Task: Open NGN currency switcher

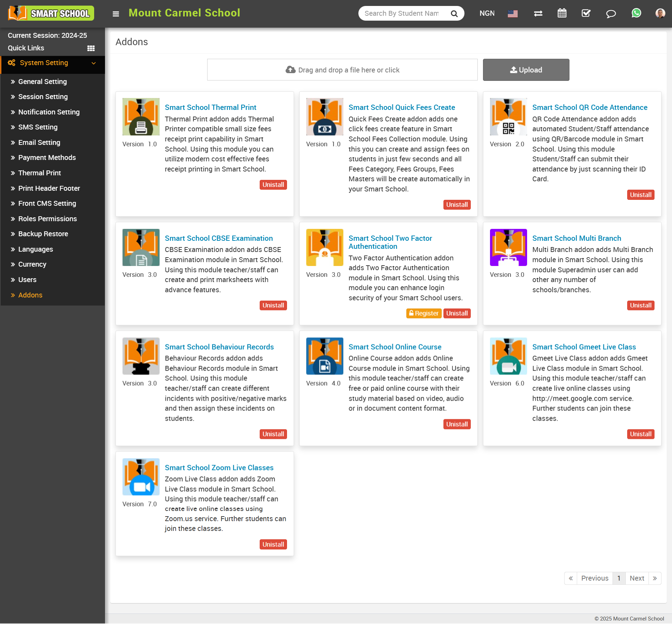Action: click(x=487, y=13)
